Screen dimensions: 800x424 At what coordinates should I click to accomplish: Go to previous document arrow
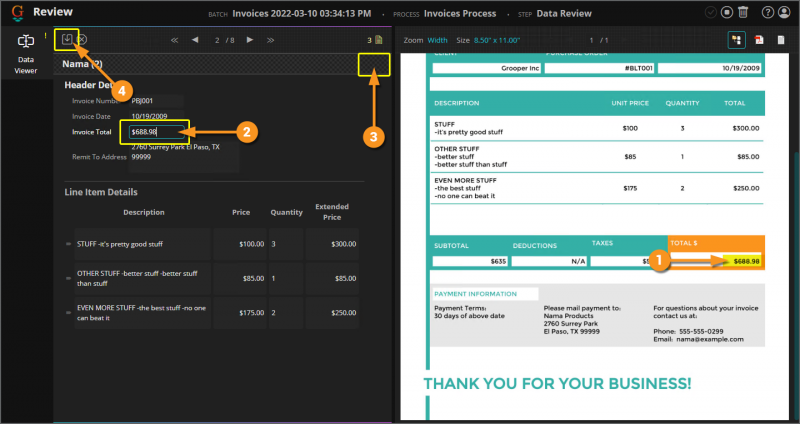click(195, 40)
